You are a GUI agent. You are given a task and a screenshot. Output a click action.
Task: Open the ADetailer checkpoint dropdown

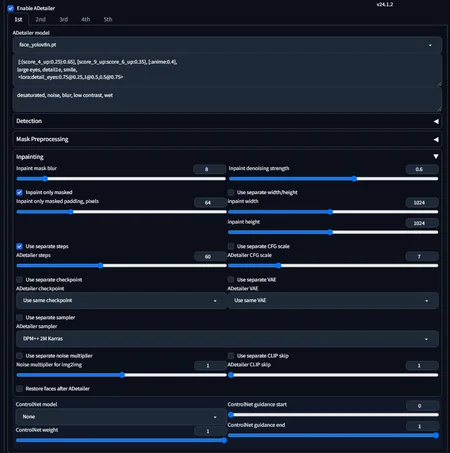tap(121, 300)
